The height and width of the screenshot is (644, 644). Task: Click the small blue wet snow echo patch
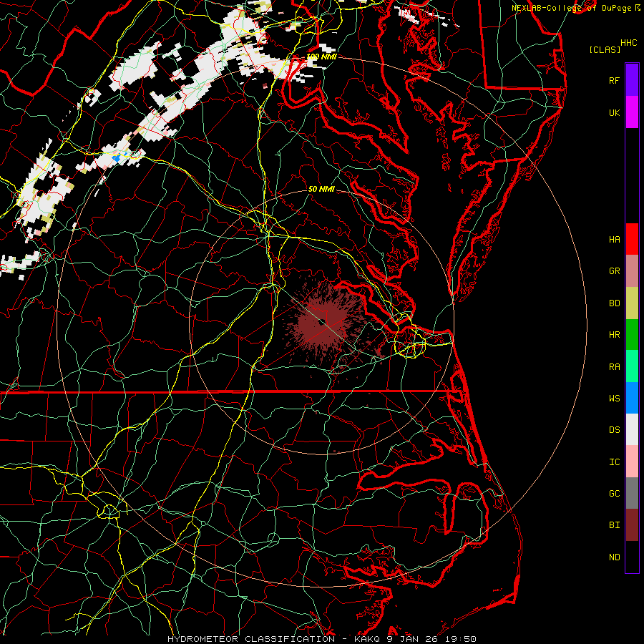click(117, 157)
